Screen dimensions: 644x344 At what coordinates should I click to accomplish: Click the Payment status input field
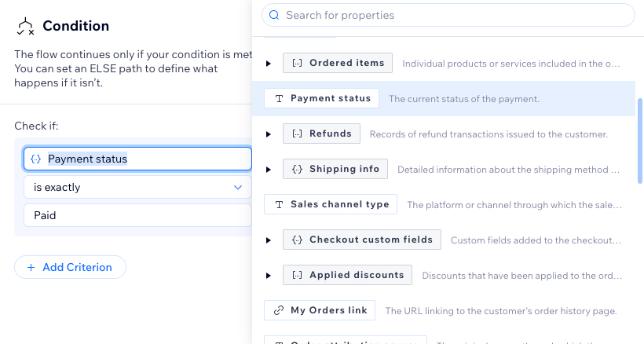137,159
